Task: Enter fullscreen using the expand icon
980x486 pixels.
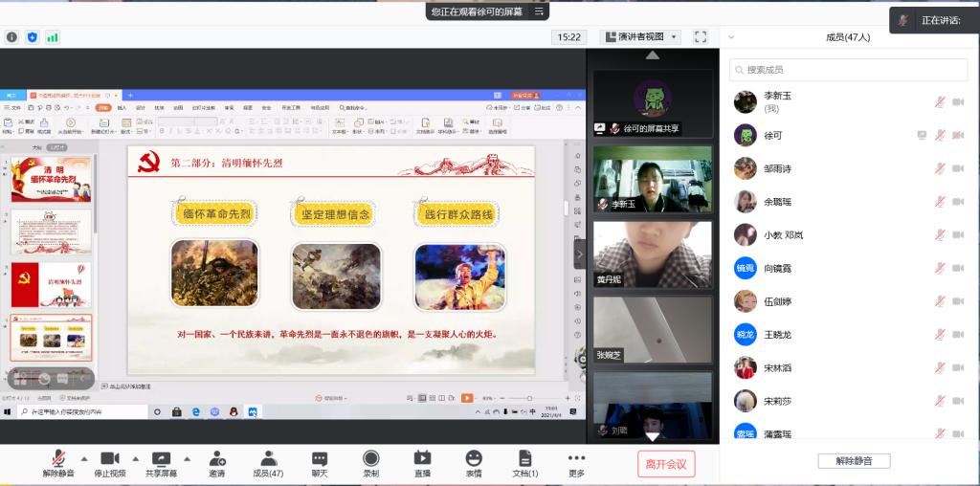Action: [x=701, y=36]
